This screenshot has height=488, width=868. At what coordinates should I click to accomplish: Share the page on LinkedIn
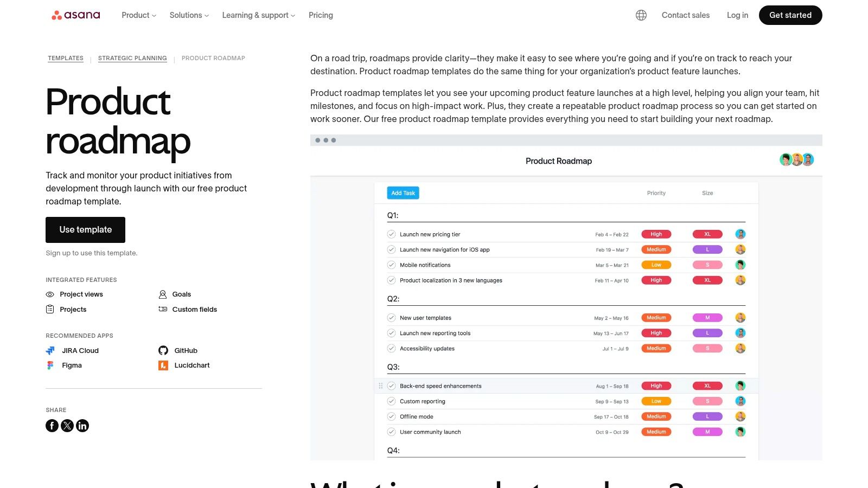(82, 426)
